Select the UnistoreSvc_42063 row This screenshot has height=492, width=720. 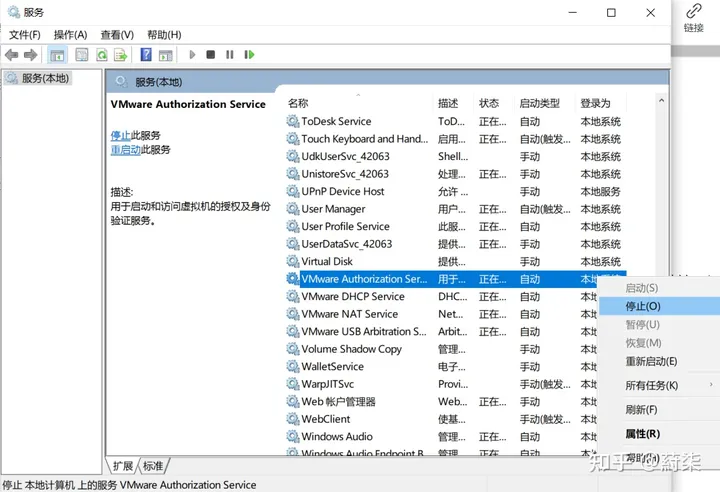click(455, 174)
